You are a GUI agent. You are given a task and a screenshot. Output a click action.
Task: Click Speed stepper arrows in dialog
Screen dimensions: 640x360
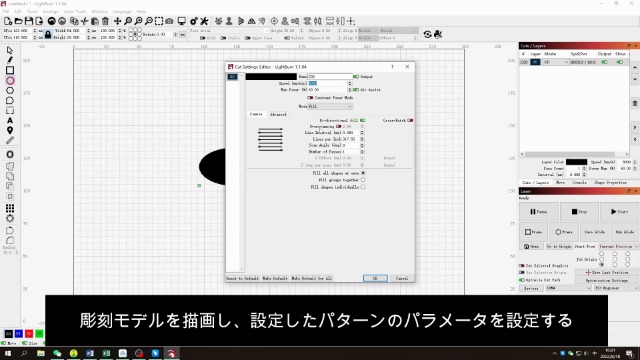[x=350, y=83]
